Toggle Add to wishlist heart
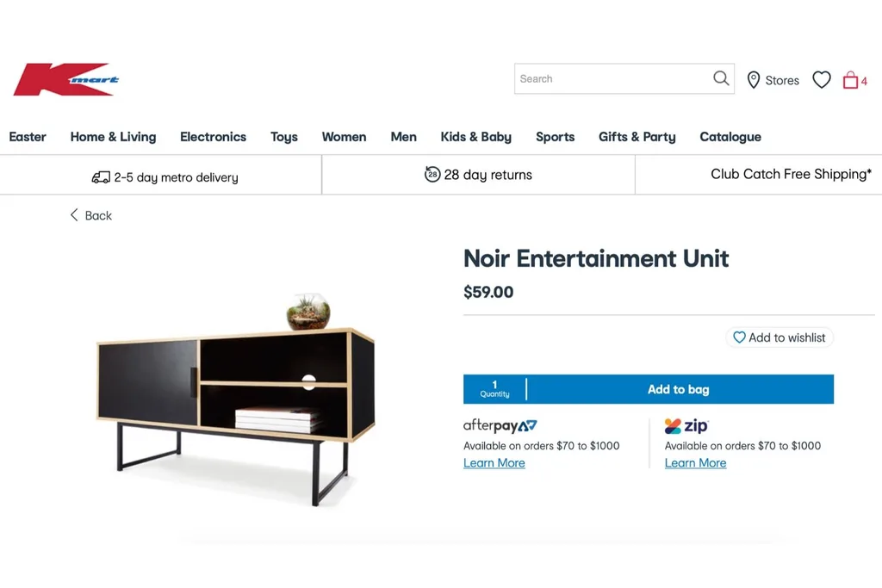Screen dimensions: 882x588 click(x=739, y=337)
